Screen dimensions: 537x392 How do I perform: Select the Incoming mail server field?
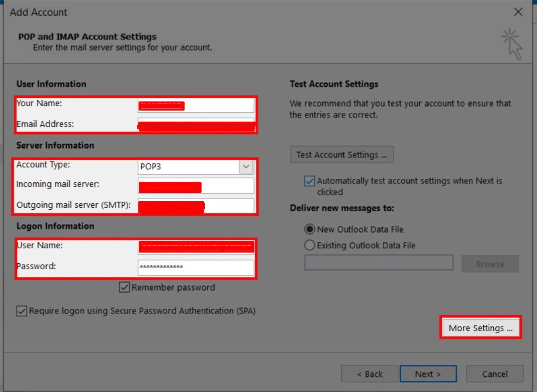tap(196, 186)
